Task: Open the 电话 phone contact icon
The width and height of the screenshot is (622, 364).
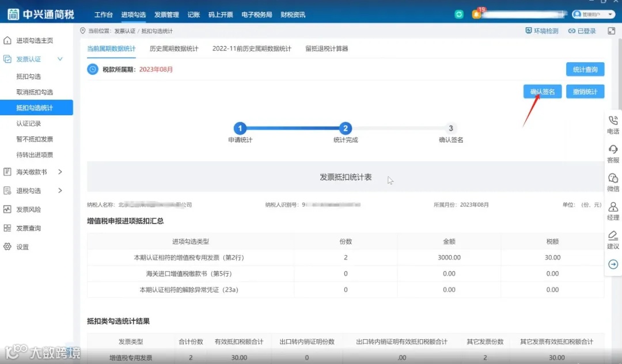Action: tap(613, 123)
